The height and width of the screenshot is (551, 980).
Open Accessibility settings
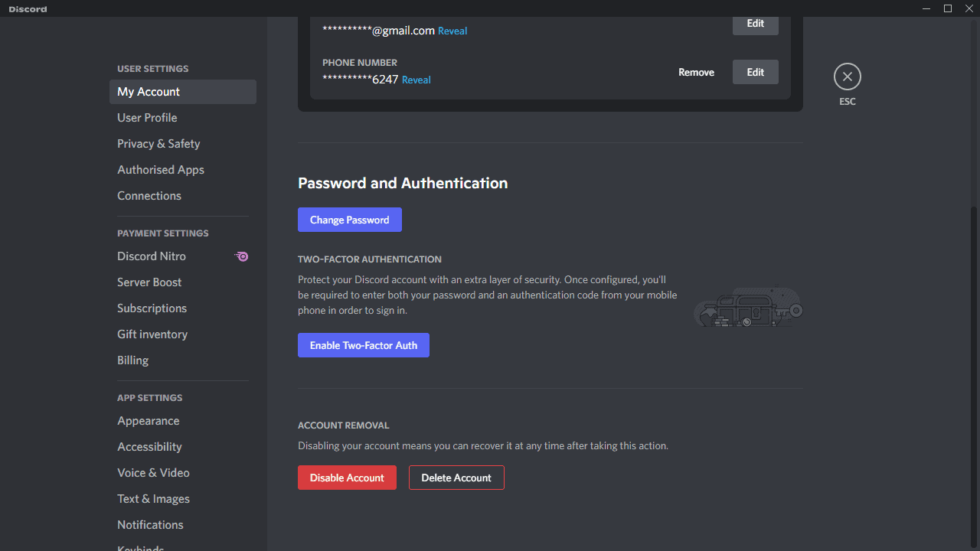(x=182, y=447)
